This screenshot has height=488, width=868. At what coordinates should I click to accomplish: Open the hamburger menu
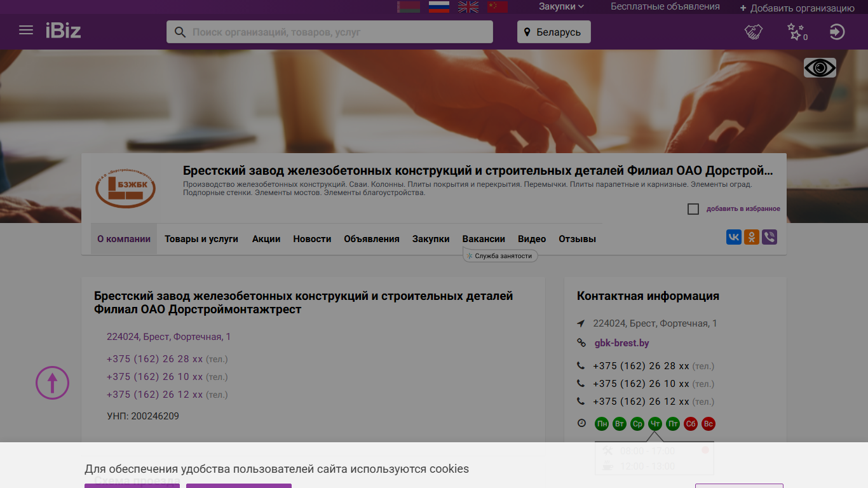26,30
